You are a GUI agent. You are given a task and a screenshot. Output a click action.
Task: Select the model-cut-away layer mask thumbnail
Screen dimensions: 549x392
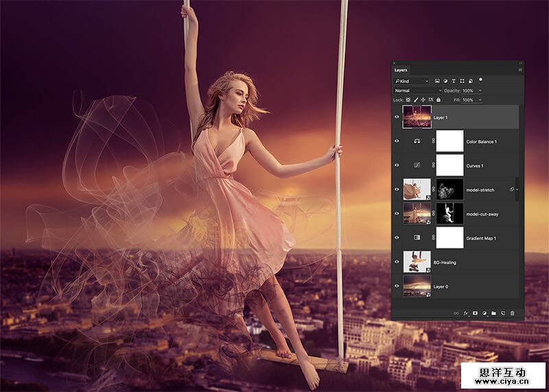tap(450, 214)
